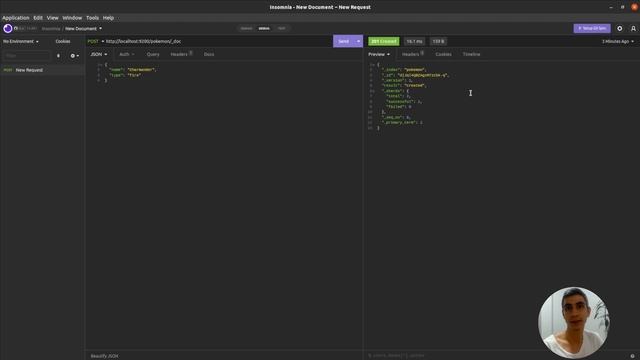
Task: Open the response Headers tab
Action: pos(413,54)
